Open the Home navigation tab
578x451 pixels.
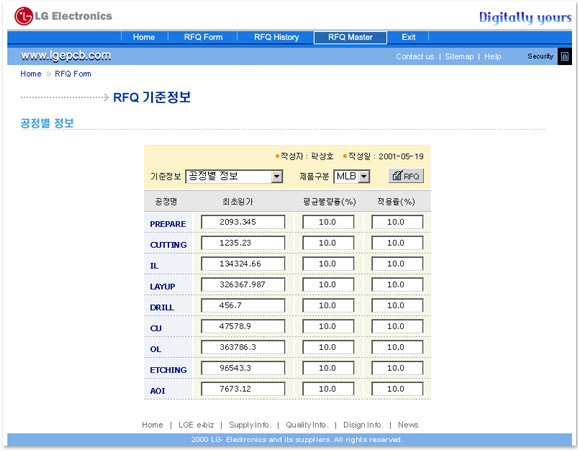coord(144,37)
